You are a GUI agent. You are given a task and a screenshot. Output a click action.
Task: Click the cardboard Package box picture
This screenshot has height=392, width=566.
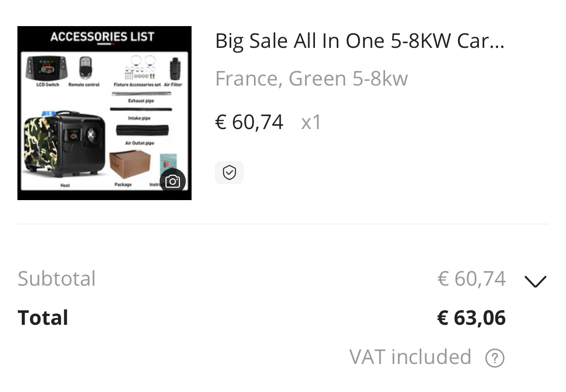coord(129,165)
